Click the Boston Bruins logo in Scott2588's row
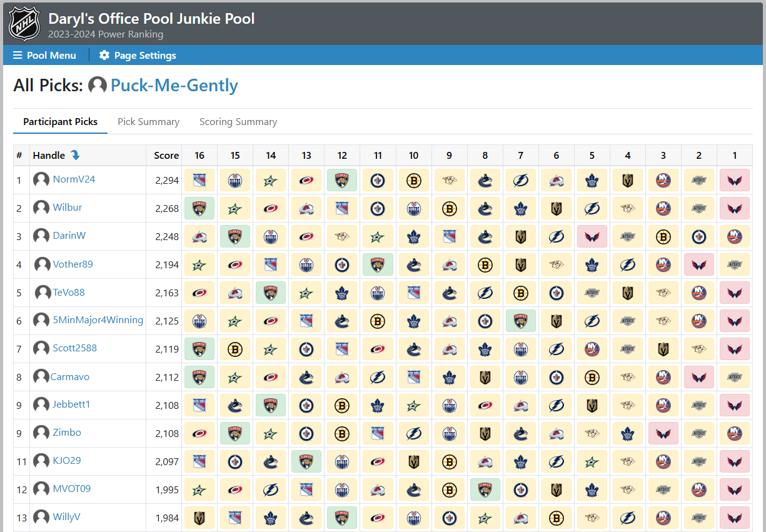This screenshot has height=532, width=766. tap(235, 349)
